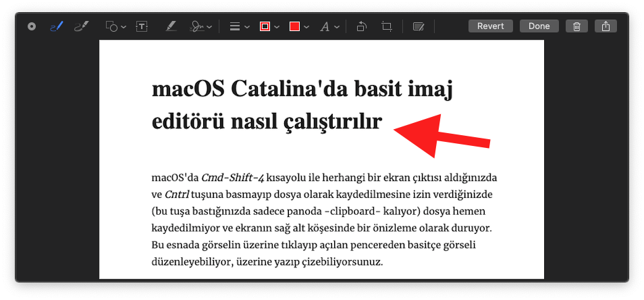
Task: Open the Share menu icon
Action: click(606, 26)
